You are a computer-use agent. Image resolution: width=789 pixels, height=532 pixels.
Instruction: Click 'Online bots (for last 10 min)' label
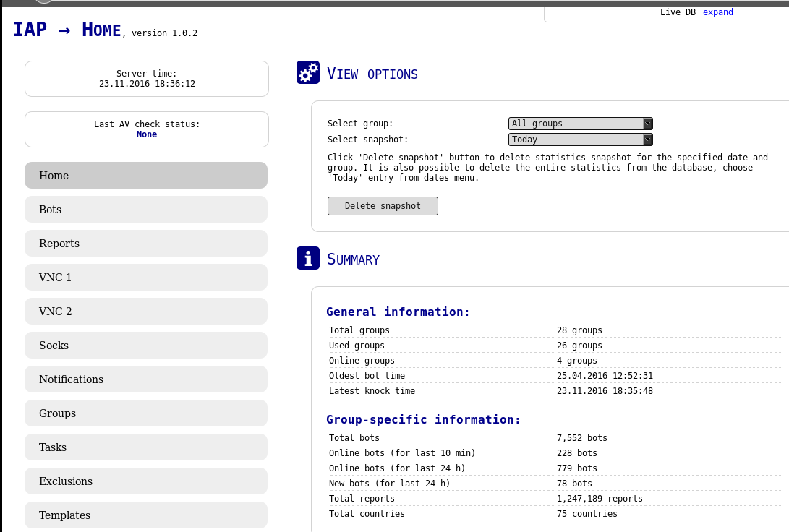[402, 453]
